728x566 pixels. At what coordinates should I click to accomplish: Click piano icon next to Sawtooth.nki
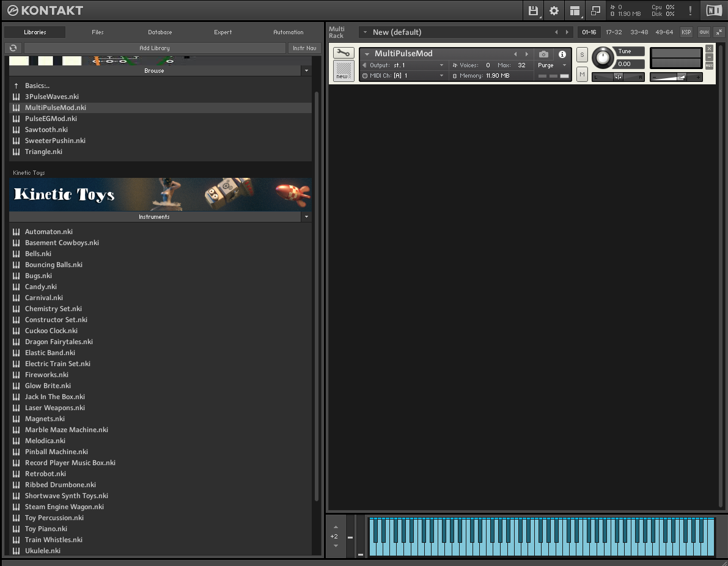[x=17, y=130]
